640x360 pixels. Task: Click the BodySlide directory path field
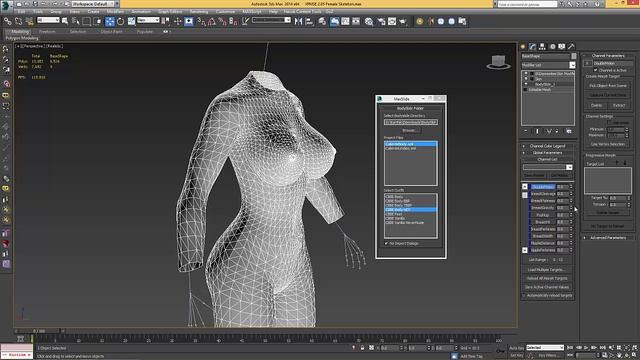411,122
